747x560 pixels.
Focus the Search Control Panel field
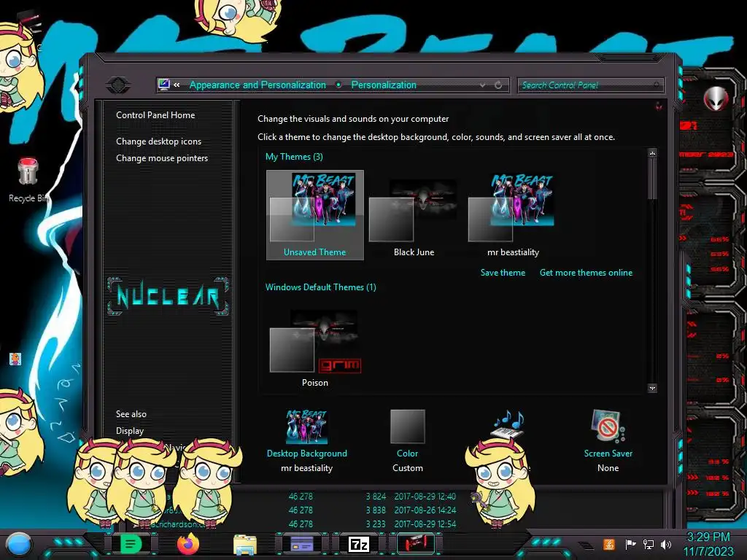589,85
